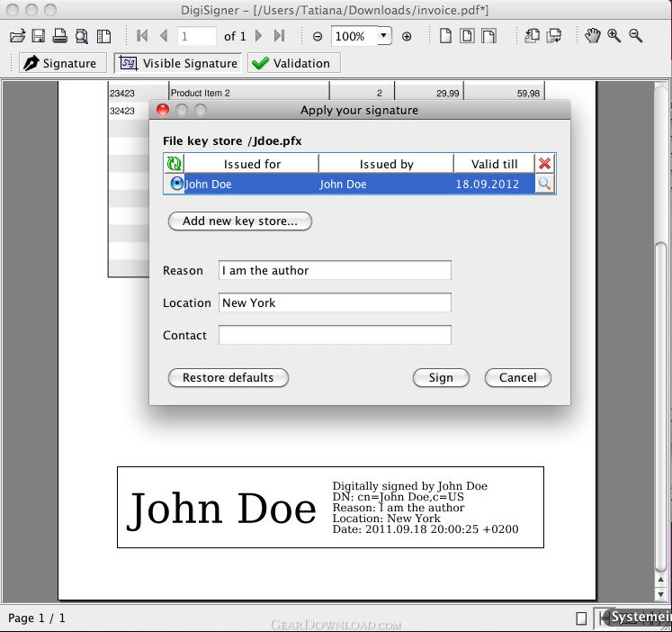Image resolution: width=672 pixels, height=632 pixels.
Task: Select the magnifier zoom-in tool
Action: tap(614, 36)
